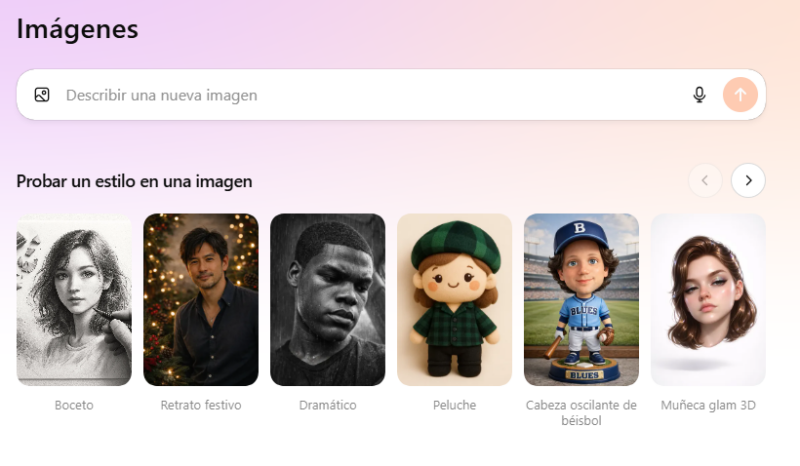Click the Peluche label text

[x=455, y=405]
